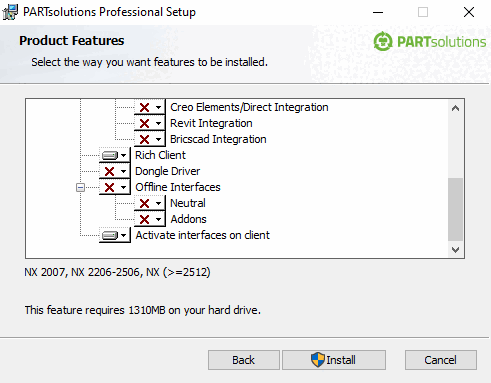Select Revit Integration tree item
The height and width of the screenshot is (383, 491).
(211, 123)
